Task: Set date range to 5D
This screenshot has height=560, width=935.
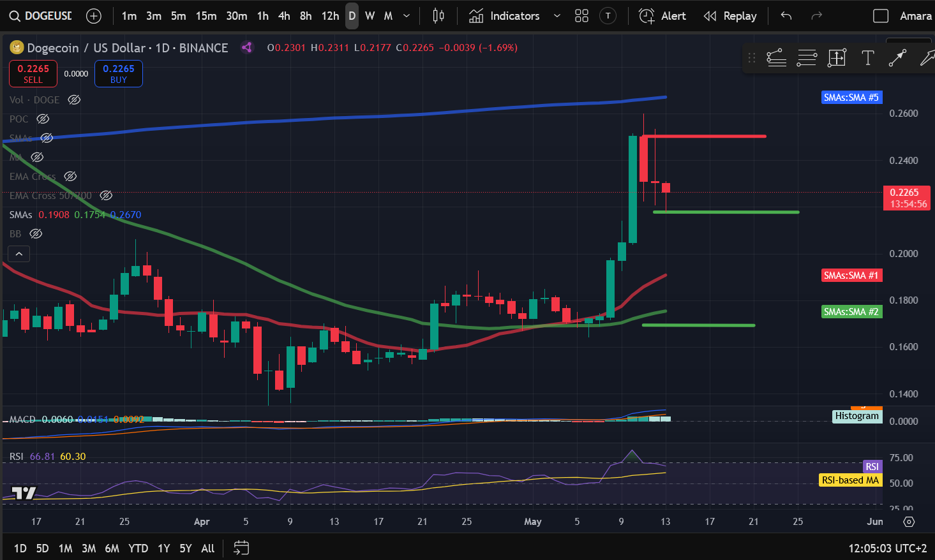Action: point(42,548)
